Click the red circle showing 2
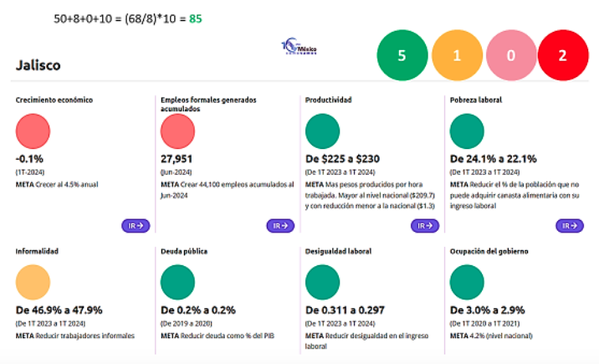The image size is (599, 364). tap(563, 56)
